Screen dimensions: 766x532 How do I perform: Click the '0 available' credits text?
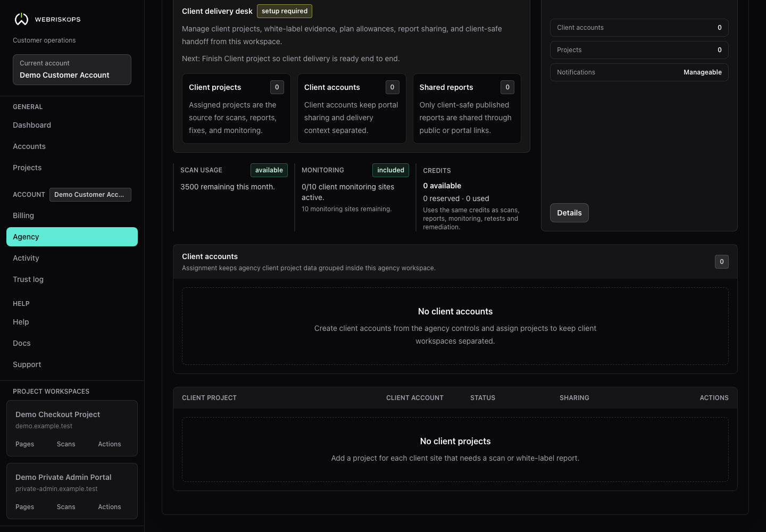[442, 186]
